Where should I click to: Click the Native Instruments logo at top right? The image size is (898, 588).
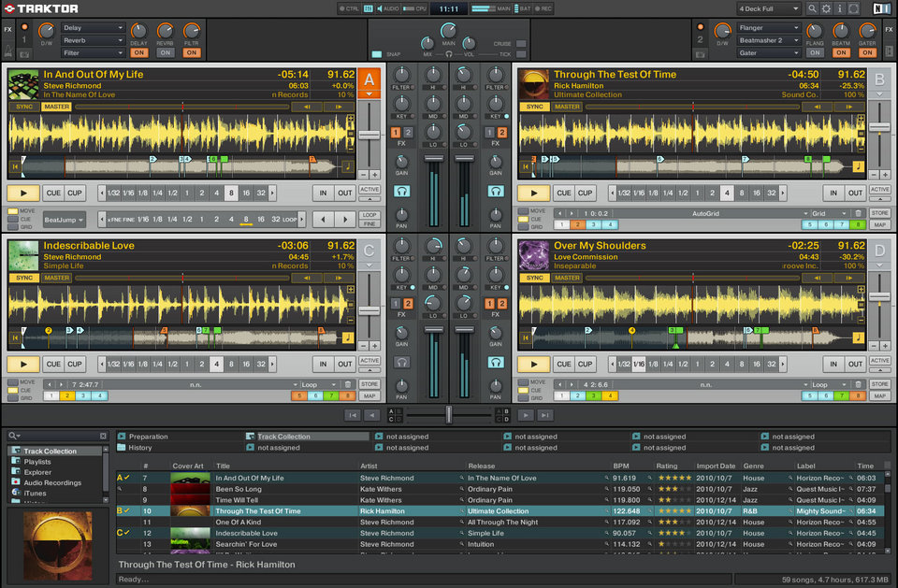(x=881, y=8)
